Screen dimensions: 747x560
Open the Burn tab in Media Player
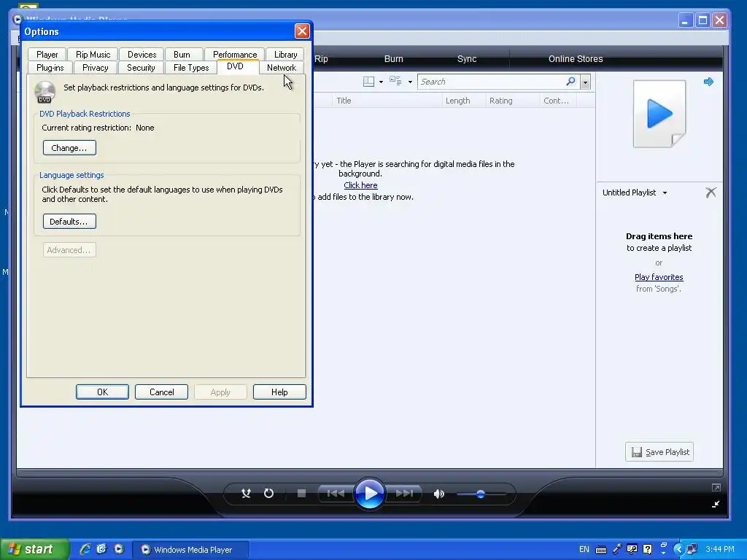click(x=393, y=58)
